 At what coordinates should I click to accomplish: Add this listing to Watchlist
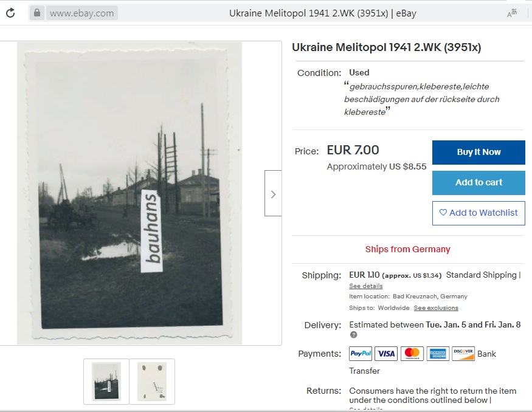(478, 213)
